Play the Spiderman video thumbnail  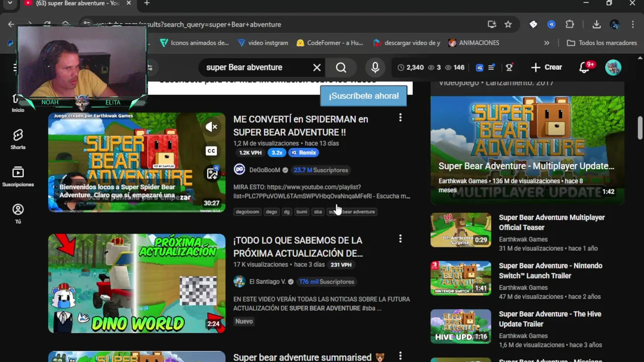coord(137,162)
